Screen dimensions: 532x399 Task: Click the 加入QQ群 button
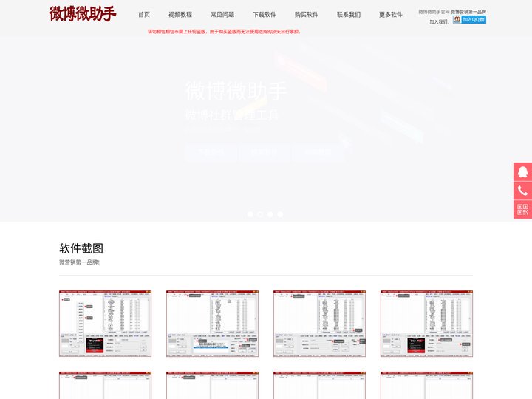469,20
